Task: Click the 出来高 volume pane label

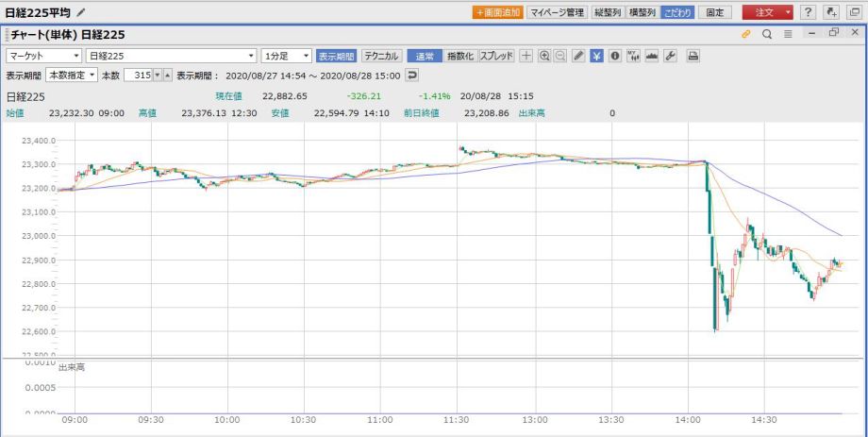Action: 72,366
